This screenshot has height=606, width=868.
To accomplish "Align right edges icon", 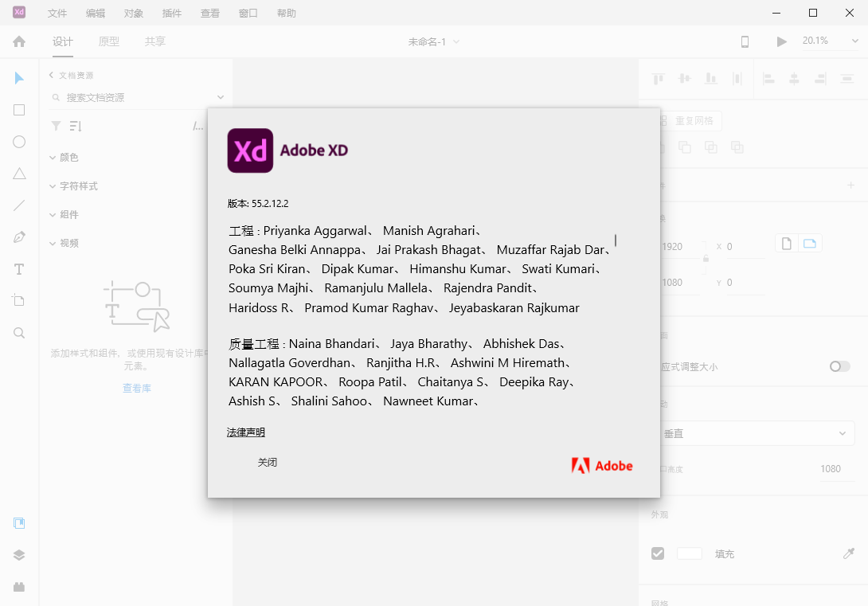I will point(820,79).
